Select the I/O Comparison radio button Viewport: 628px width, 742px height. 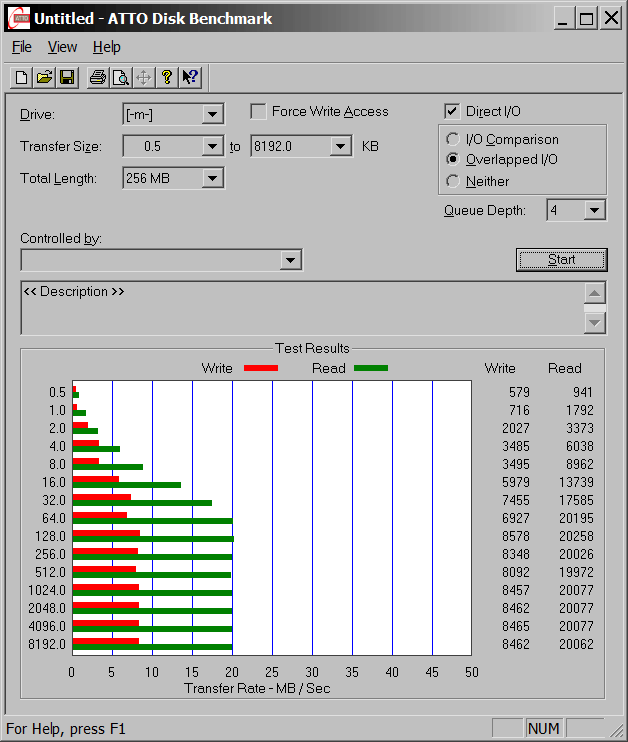tap(453, 140)
